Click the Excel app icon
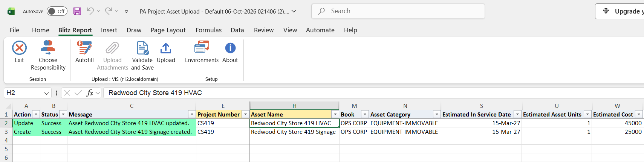The image size is (644, 162). point(11,11)
